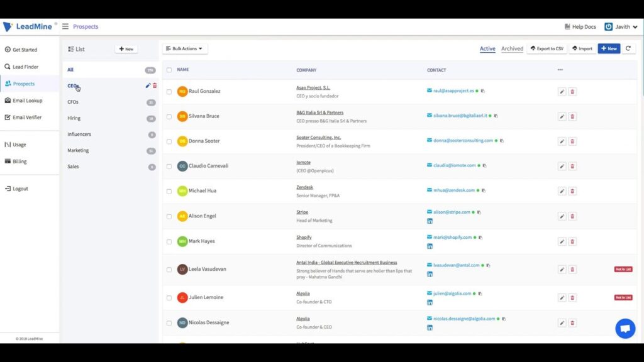Copy Donna Sooter's email with copy icon
Screen dimensions: 644x362
click(x=501, y=141)
